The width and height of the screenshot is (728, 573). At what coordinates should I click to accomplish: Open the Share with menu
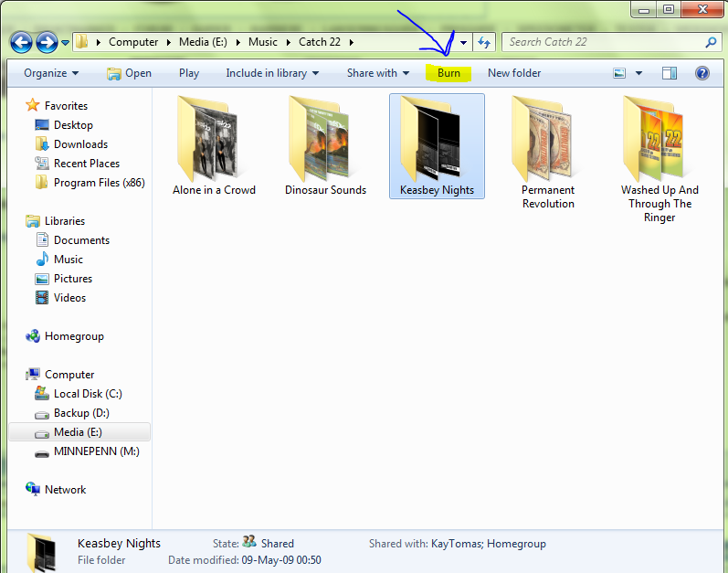click(x=378, y=73)
